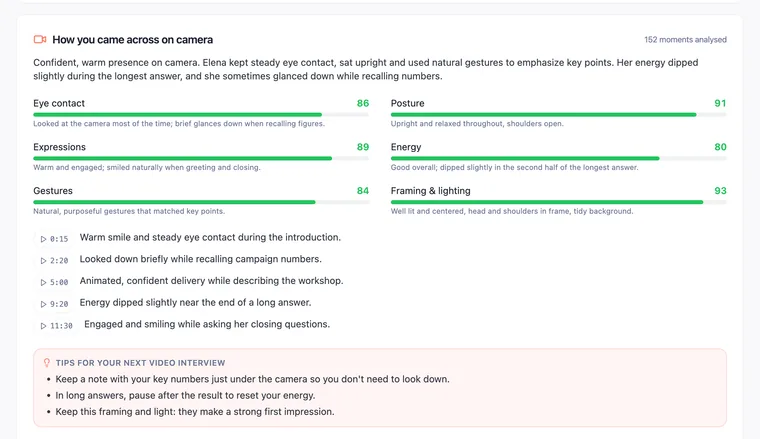This screenshot has width=760, height=439.
Task: Play the 9:20 energy dip moment
Action: (54, 304)
